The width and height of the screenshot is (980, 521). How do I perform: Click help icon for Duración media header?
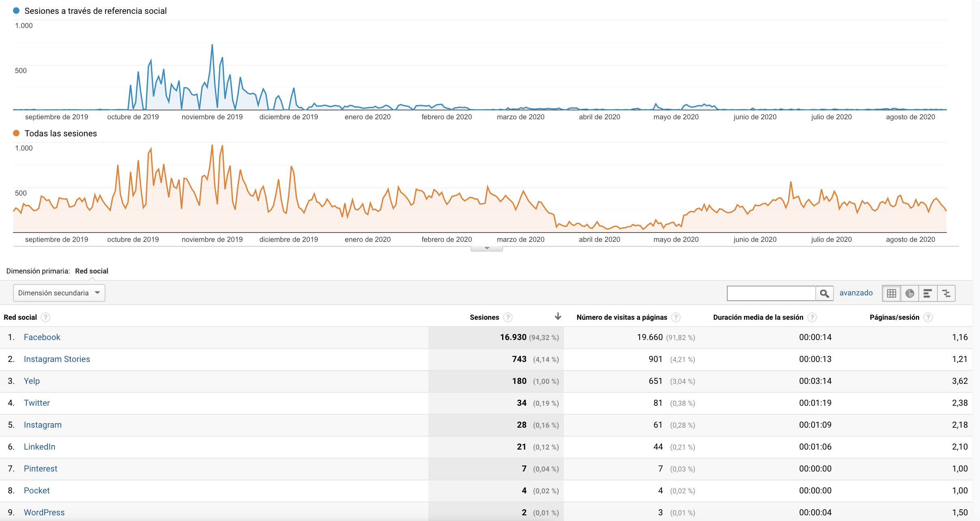click(812, 317)
